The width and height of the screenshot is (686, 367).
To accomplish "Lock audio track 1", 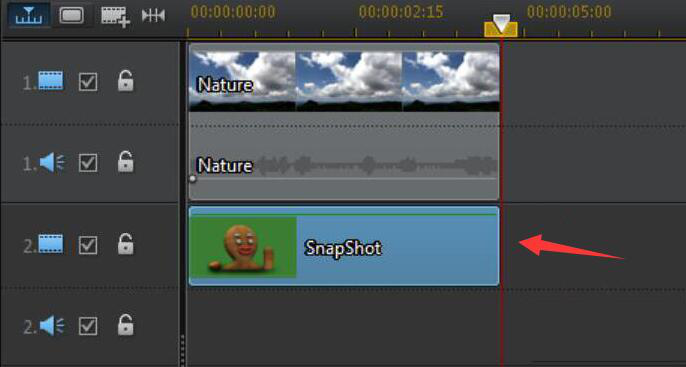I will [126, 162].
